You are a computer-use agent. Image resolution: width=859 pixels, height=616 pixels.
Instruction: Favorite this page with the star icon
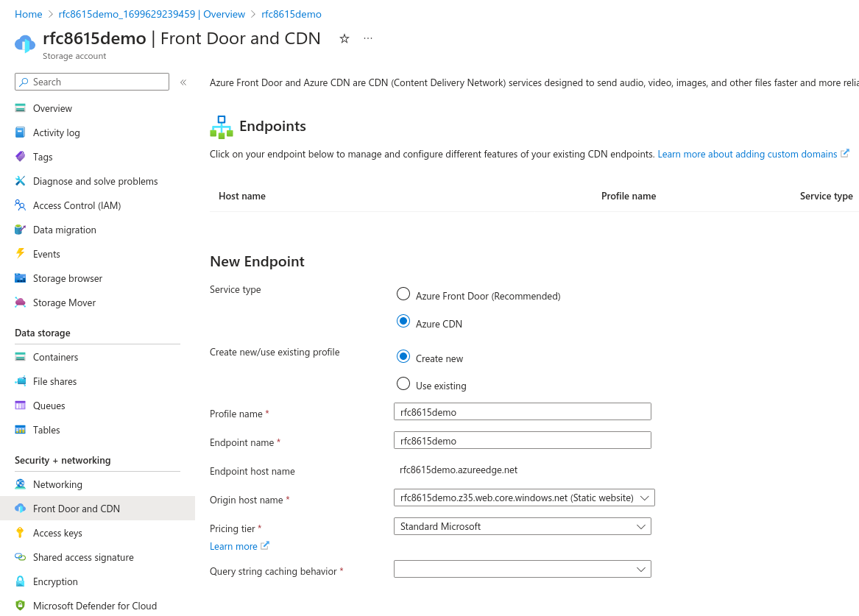344,38
